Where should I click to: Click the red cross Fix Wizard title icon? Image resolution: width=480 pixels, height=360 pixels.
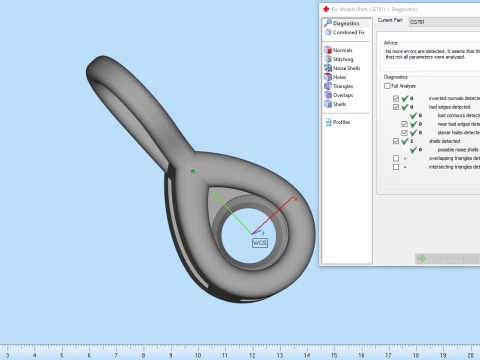[x=326, y=9]
